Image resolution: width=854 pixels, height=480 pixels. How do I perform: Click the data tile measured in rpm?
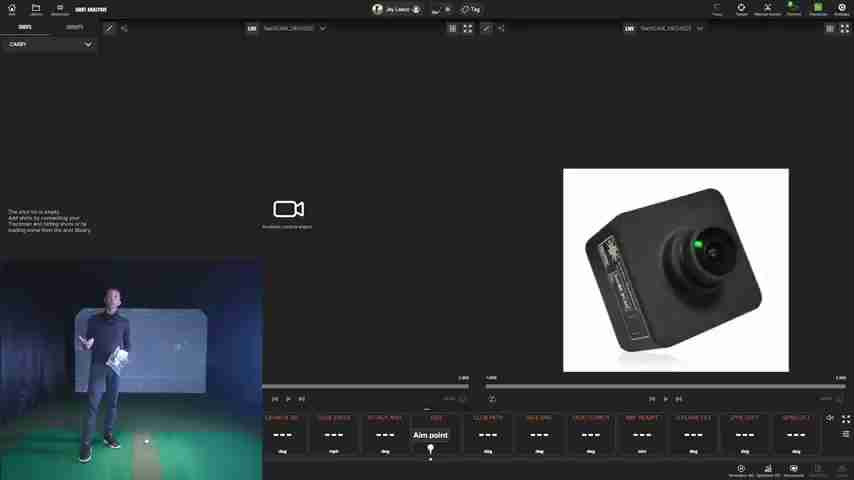coord(642,434)
